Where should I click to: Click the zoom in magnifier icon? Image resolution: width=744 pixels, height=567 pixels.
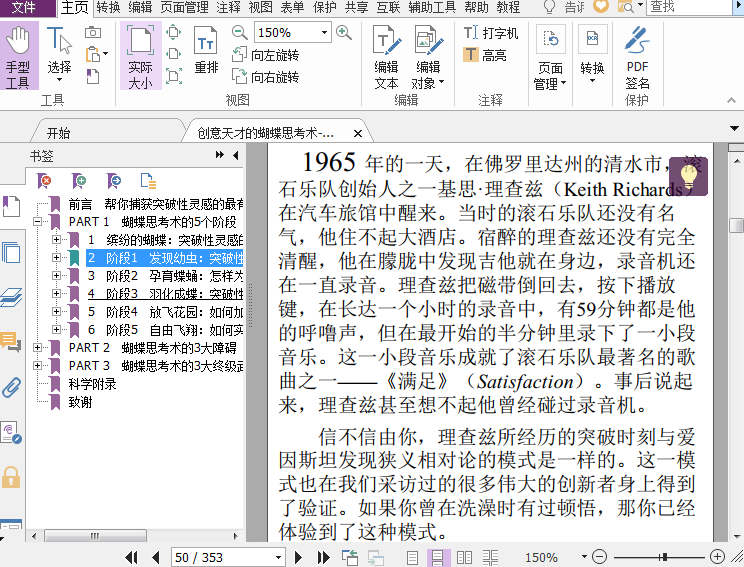pyautogui.click(x=344, y=32)
